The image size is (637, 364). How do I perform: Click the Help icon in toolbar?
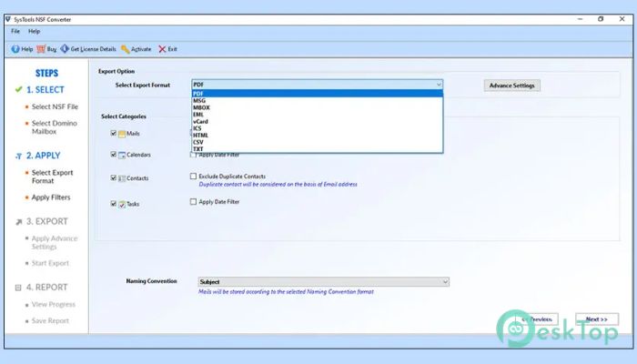point(15,49)
